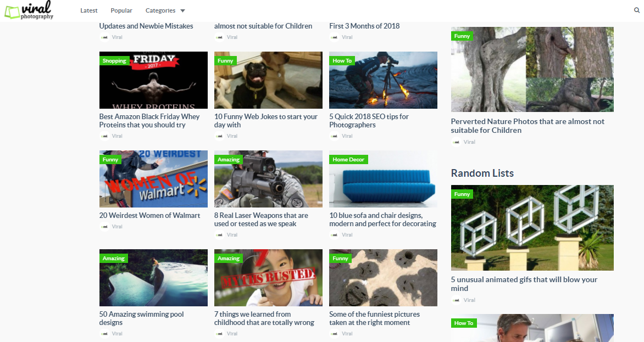Viewport: 644px width, 342px height.
Task: Open 10 Funny Web Jokes article title
Action: coord(266,121)
